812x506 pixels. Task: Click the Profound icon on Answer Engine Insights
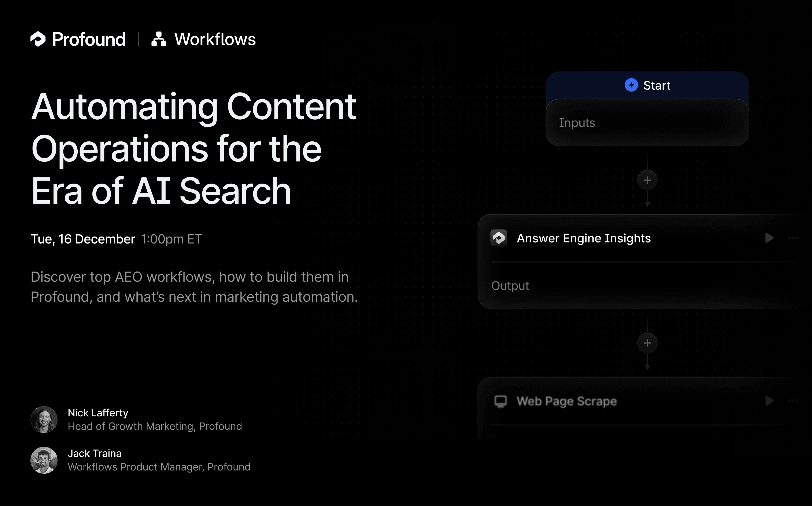[x=499, y=238]
